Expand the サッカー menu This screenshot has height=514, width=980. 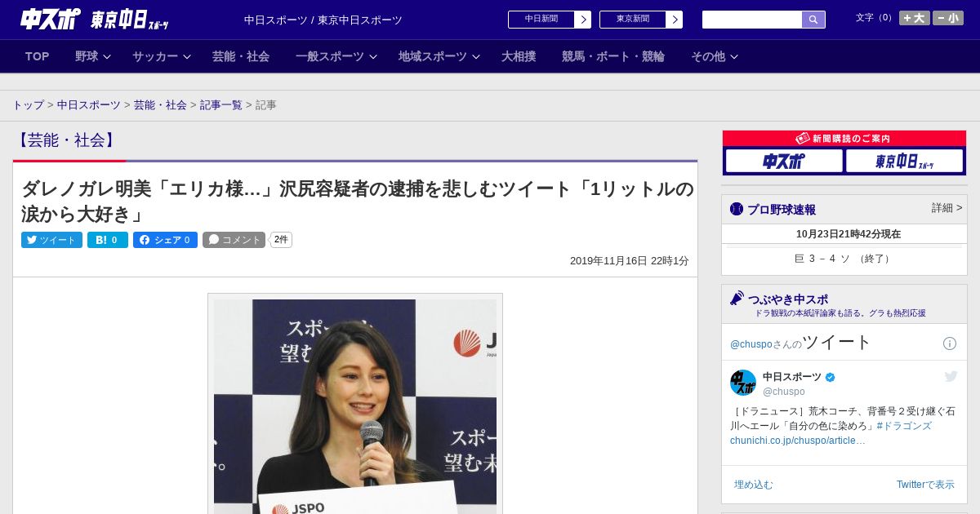(162, 56)
